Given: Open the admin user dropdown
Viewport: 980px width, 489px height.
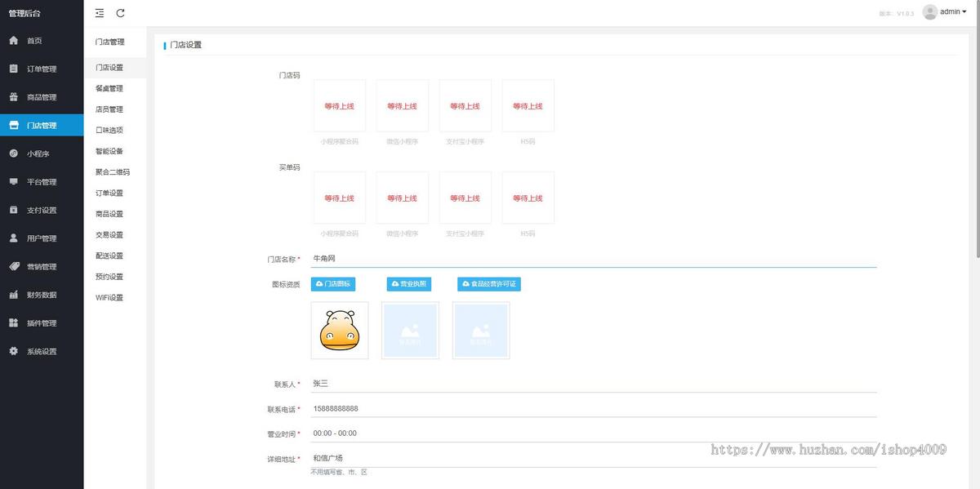Looking at the screenshot, I should [953, 12].
